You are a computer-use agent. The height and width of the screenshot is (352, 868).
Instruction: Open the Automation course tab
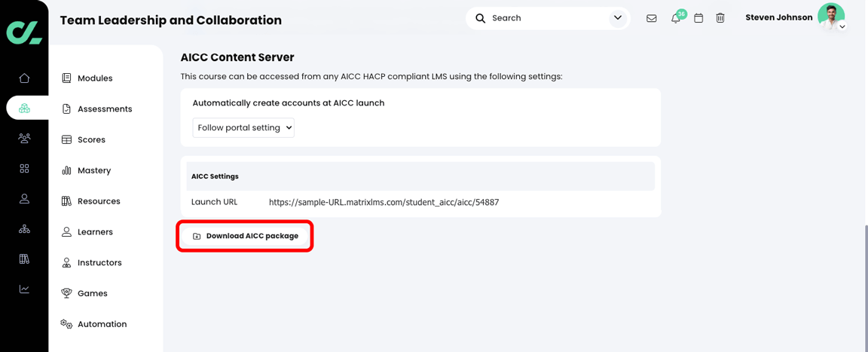(x=94, y=324)
